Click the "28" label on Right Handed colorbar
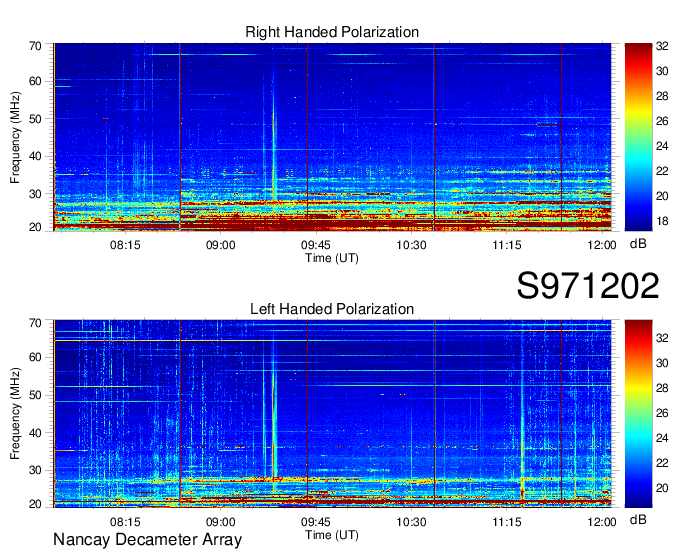Screen dimensions: 680x552 (662, 96)
